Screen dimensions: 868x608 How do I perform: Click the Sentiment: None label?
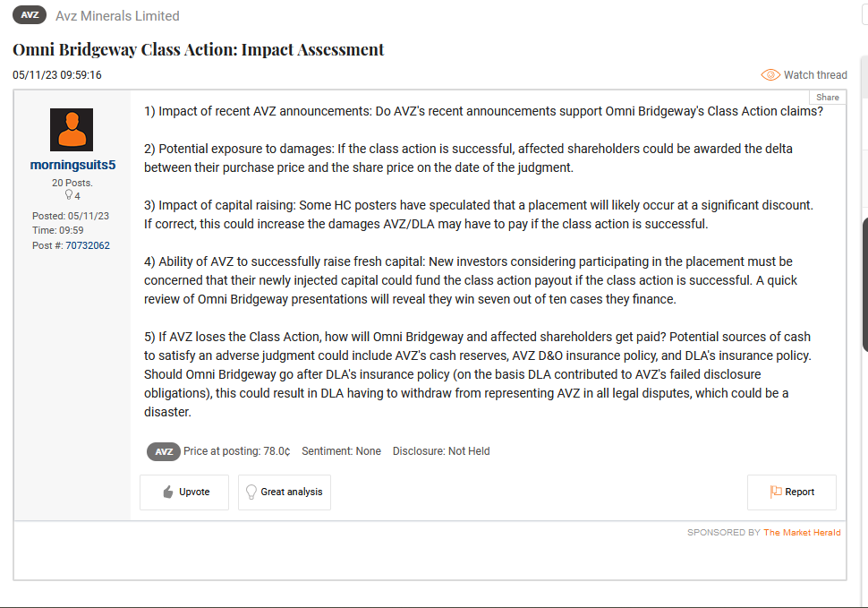[x=341, y=451]
